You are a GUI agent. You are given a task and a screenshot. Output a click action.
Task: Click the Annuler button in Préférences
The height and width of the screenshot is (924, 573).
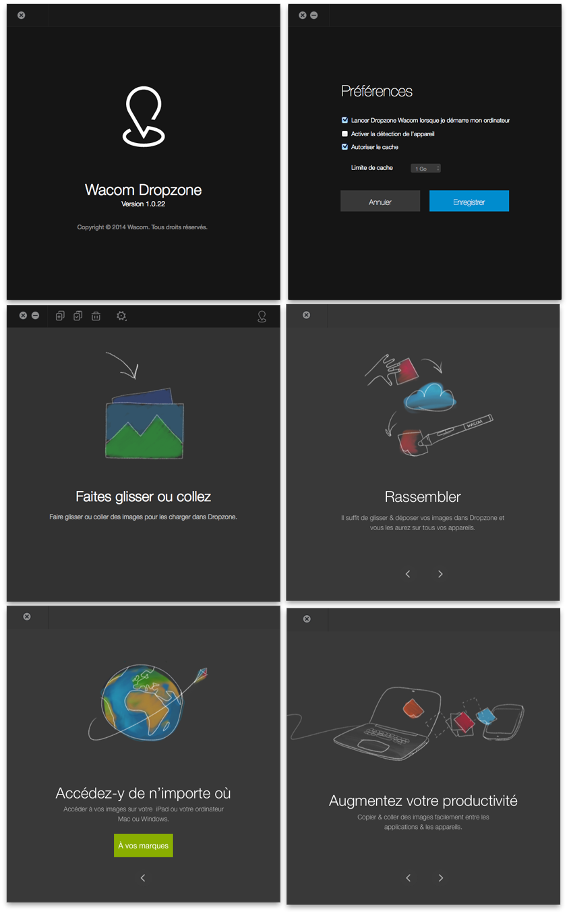click(380, 201)
